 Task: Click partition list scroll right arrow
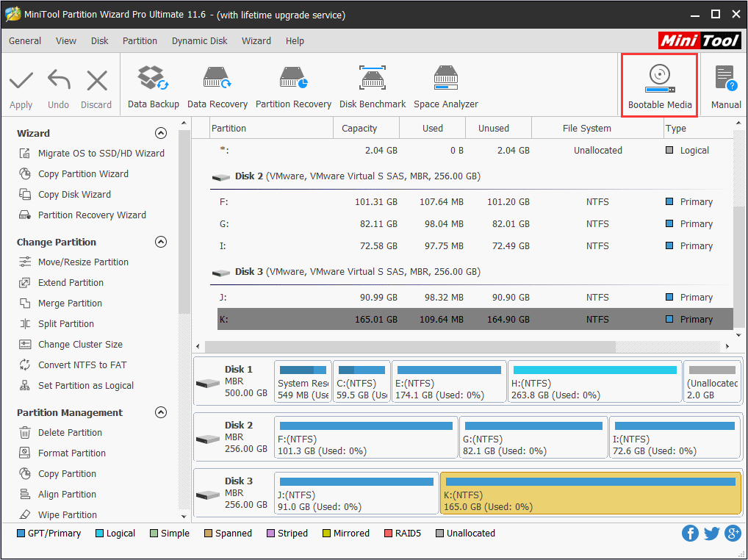coord(727,346)
